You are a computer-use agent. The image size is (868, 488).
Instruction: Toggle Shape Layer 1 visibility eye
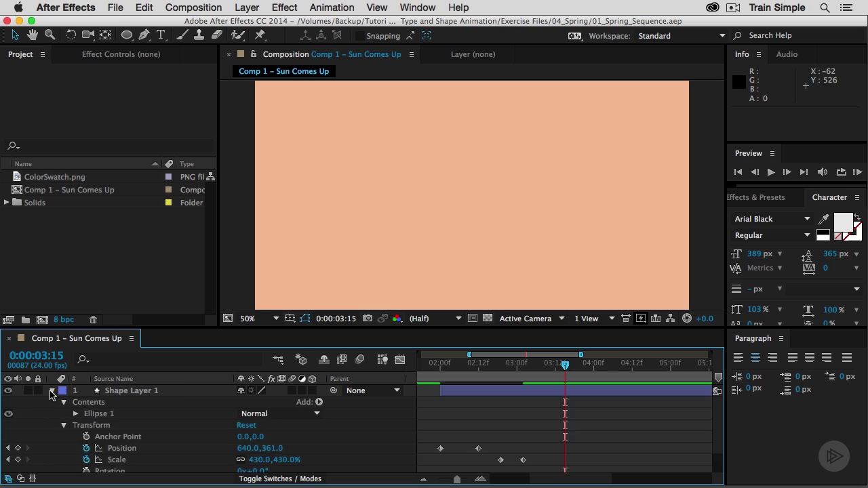[x=8, y=390]
